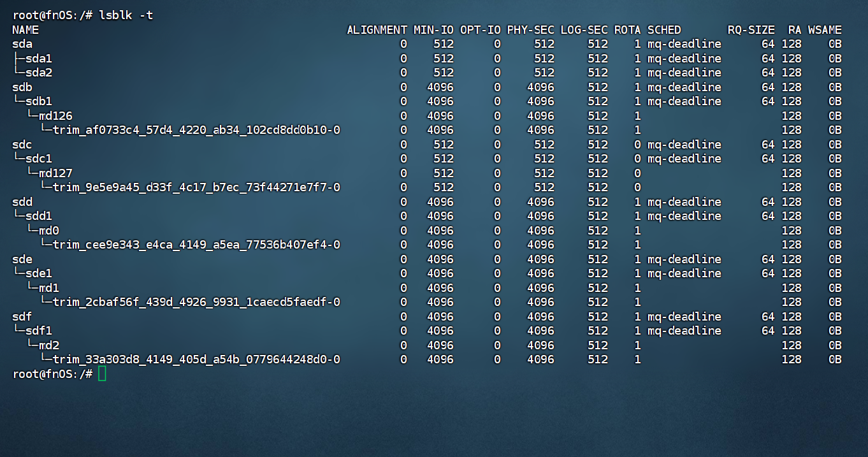This screenshot has width=868, height=457.
Task: Click the green cursor at bottom prompt
Action: 103,374
